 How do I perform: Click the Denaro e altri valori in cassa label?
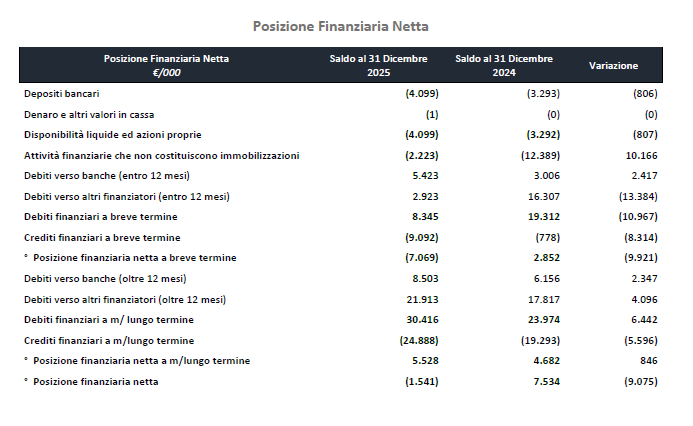tap(89, 114)
